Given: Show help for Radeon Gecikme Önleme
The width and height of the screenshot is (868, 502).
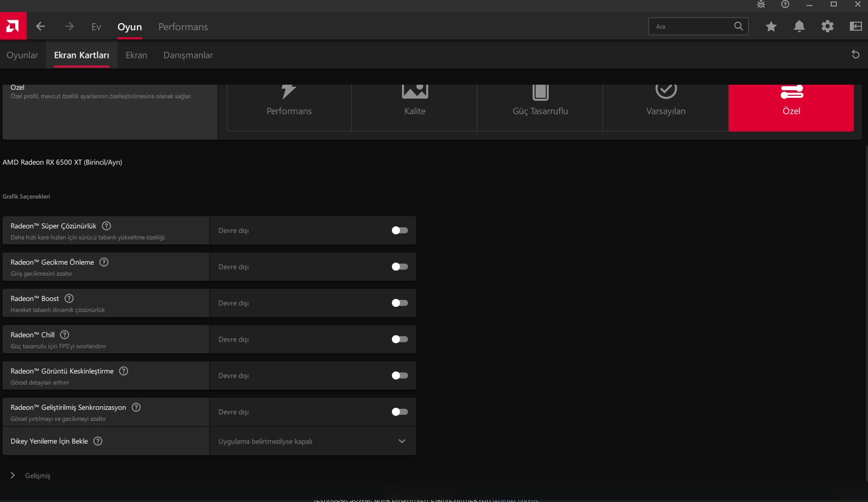Looking at the screenshot, I should coord(104,262).
